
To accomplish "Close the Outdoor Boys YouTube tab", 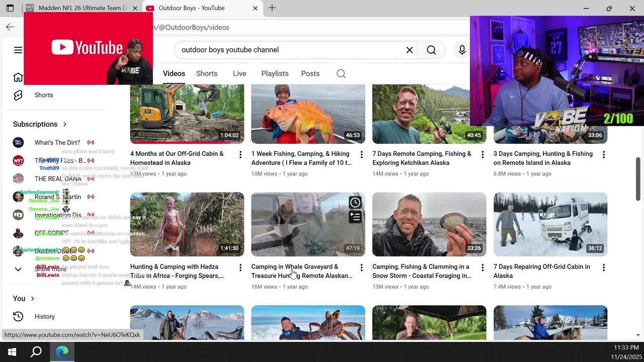I will [255, 8].
